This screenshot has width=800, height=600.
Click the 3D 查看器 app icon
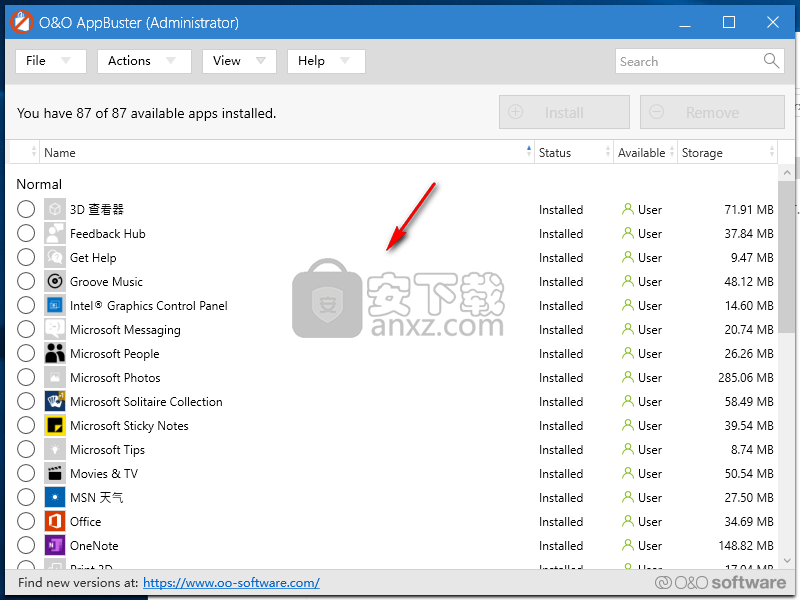pyautogui.click(x=55, y=209)
